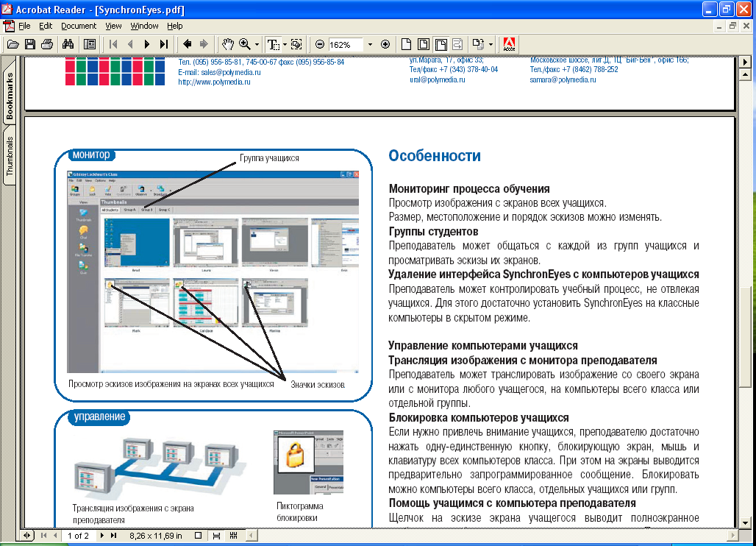
Task: Expand the Rotate View dropdown arrow
Action: point(491,45)
